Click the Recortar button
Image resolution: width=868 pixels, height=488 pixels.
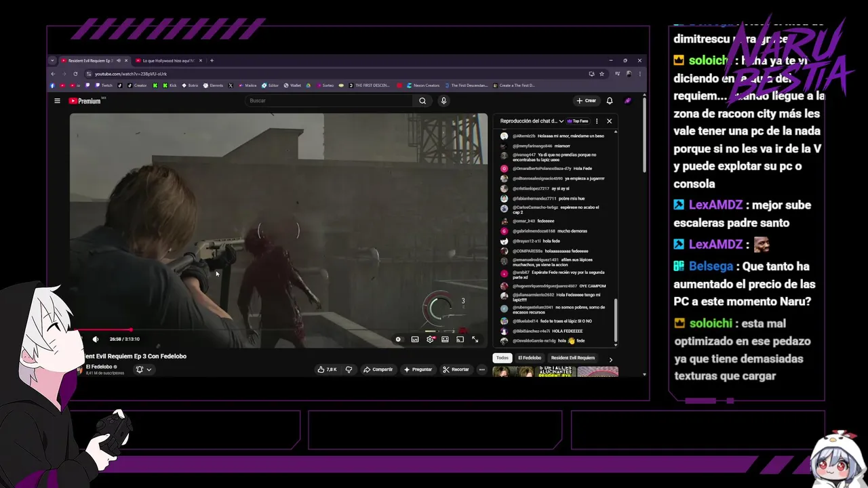click(456, 369)
